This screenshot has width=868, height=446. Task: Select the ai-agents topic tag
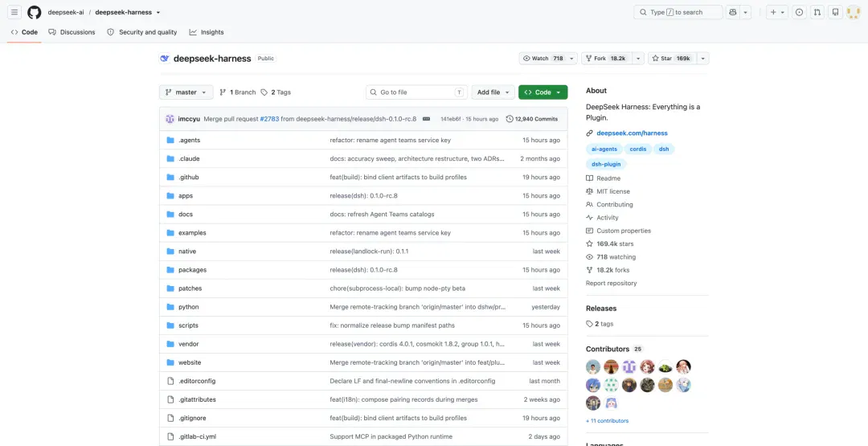point(604,149)
